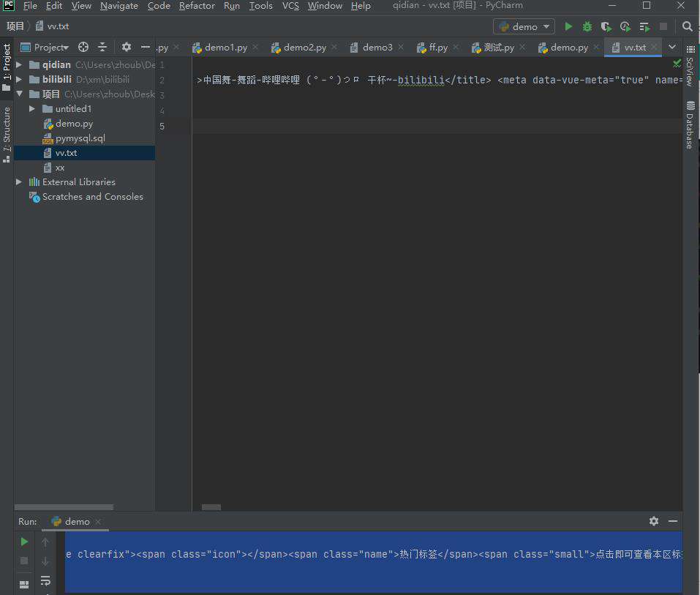Image resolution: width=700 pixels, height=595 pixels.
Task: Click the stop button in Run panel
Action: pyautogui.click(x=25, y=561)
